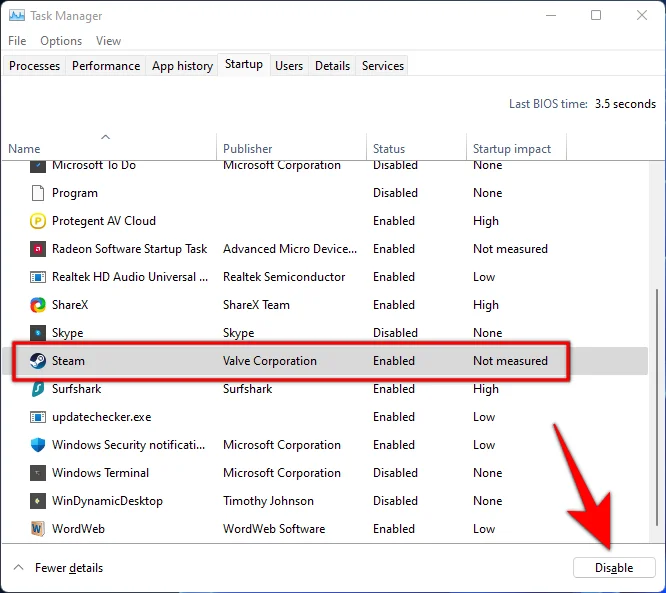
Task: Click the Program row's Disabled status
Action: pos(395,193)
